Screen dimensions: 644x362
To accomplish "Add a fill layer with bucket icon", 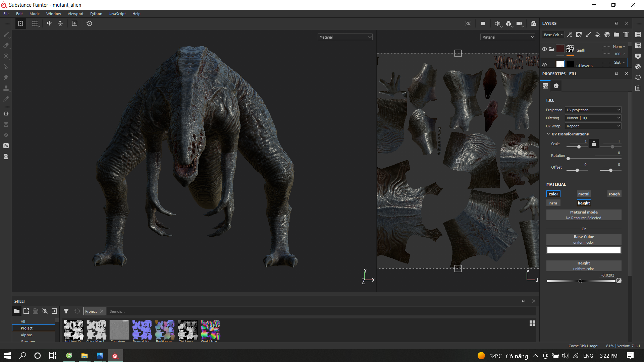I will tap(598, 35).
